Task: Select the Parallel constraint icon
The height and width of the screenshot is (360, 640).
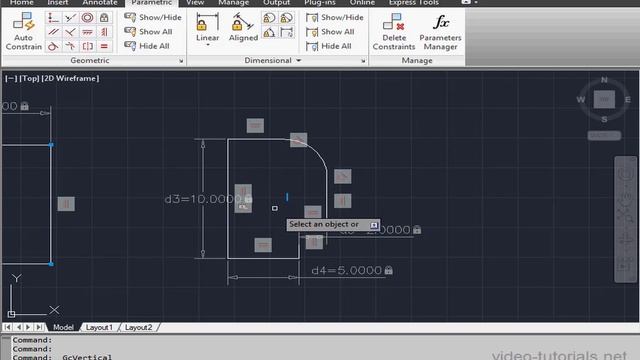Action: click(x=53, y=32)
